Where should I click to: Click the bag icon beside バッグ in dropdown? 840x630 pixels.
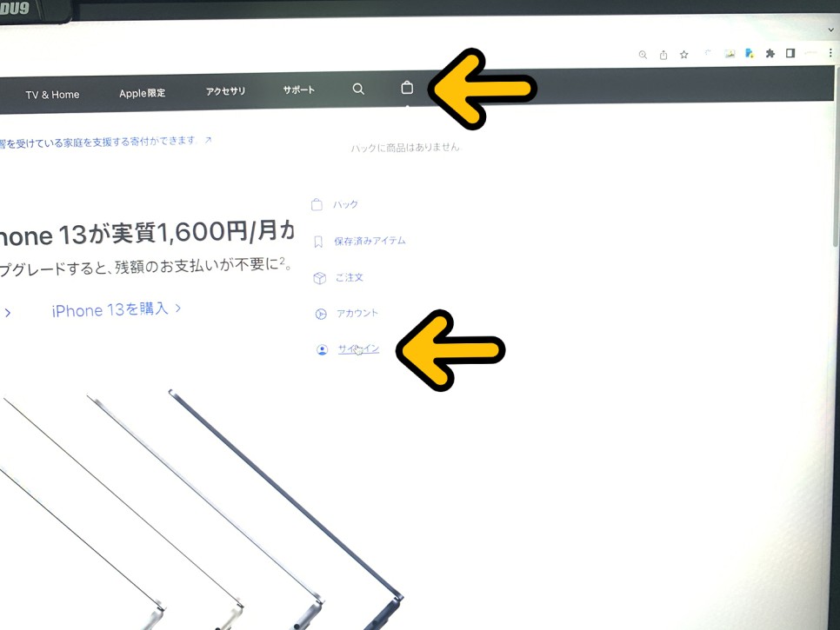click(x=317, y=204)
